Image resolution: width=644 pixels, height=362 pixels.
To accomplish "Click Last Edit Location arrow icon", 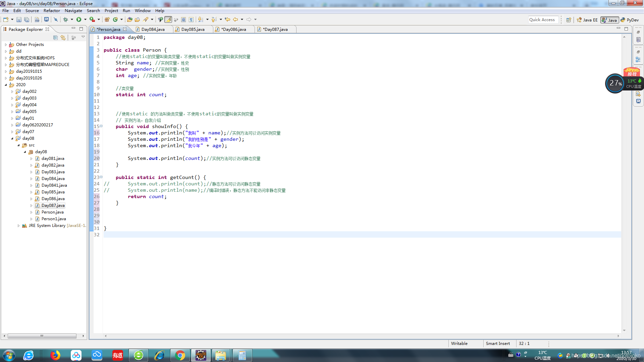I will click(x=227, y=19).
